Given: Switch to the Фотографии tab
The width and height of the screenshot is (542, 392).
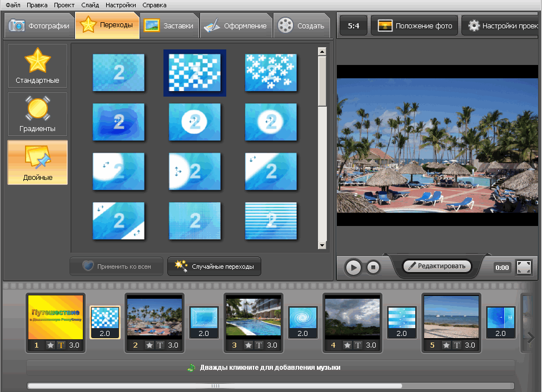Looking at the screenshot, I should click(40, 26).
